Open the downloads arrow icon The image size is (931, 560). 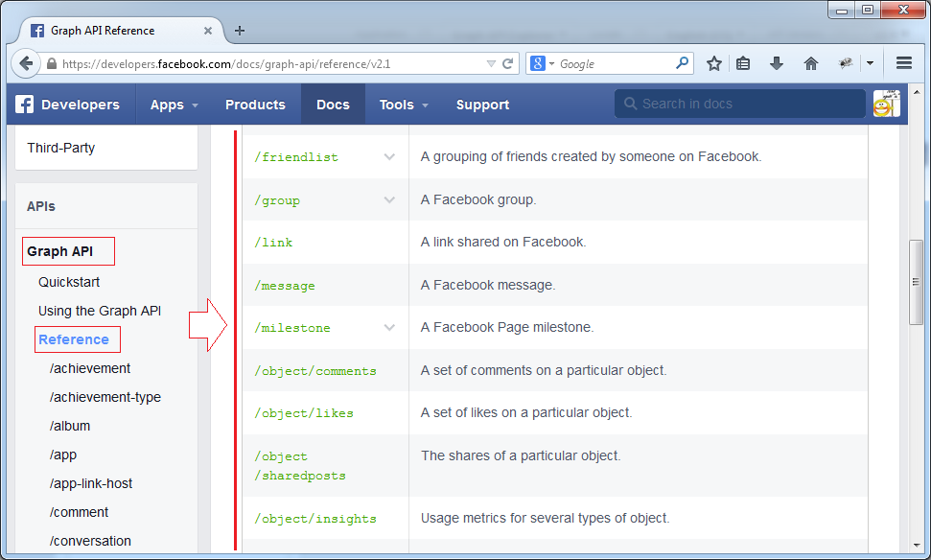click(x=776, y=63)
